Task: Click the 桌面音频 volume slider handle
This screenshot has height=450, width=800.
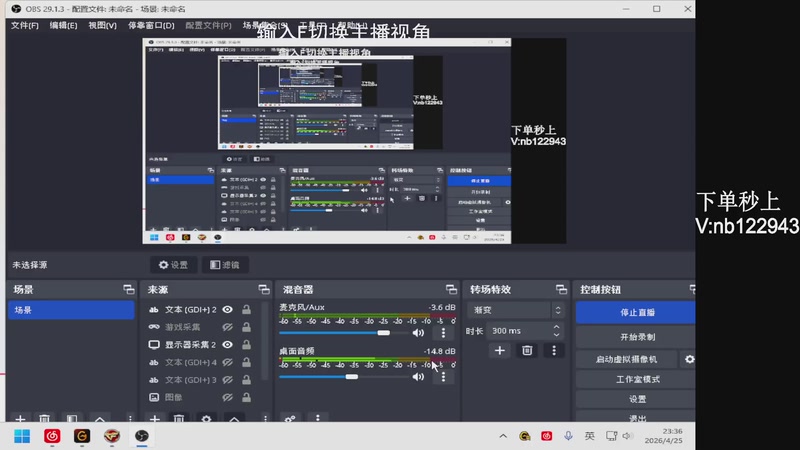Action: tap(352, 377)
